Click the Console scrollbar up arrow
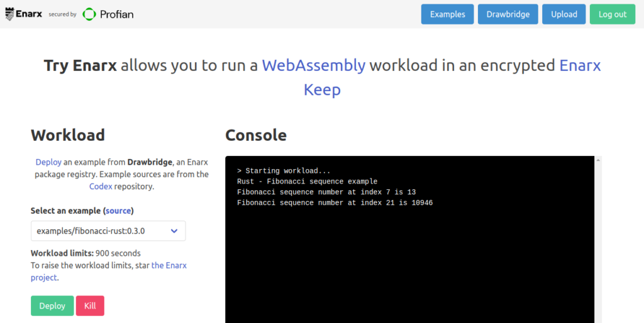This screenshot has height=323, width=644. pos(598,160)
